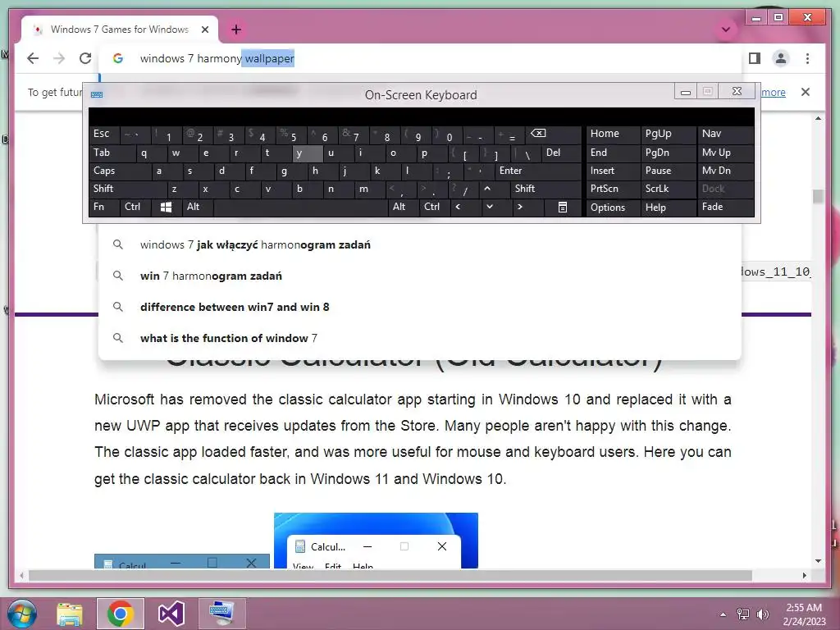Dismiss the info bar with X
Screen dimensions: 840x630
click(806, 92)
